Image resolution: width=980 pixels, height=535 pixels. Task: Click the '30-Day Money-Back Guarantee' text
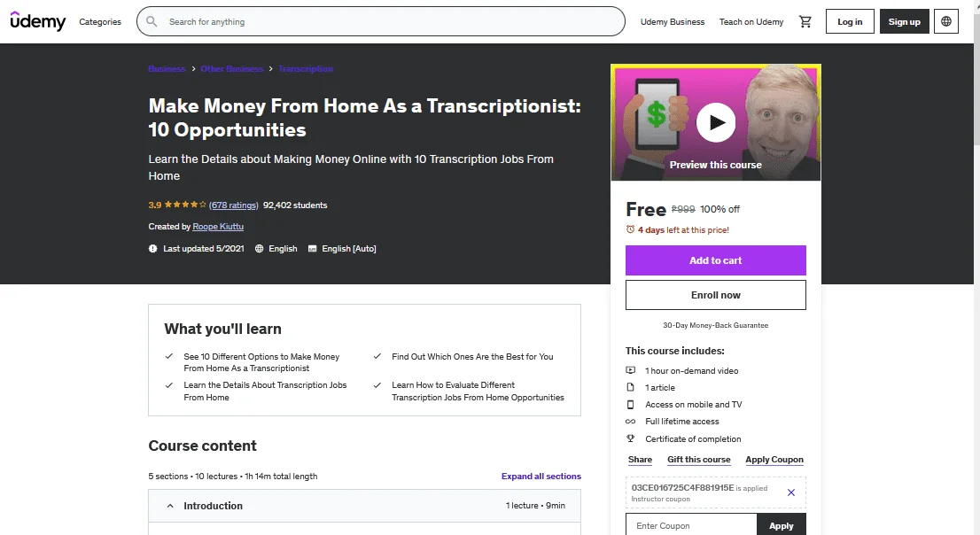tap(716, 325)
